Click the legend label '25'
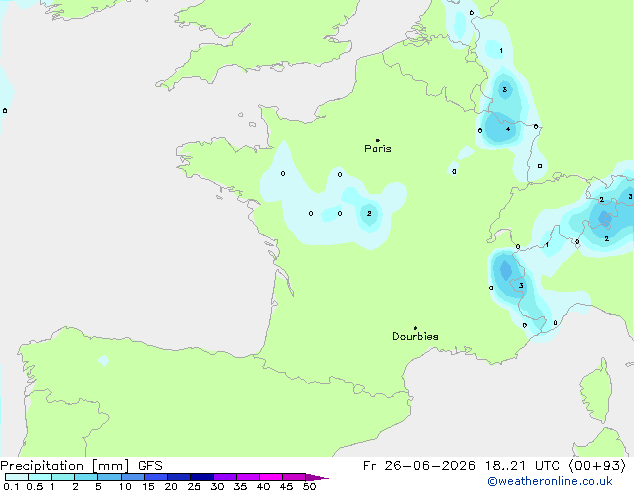Viewport: 634px width, 490px height. [x=194, y=486]
